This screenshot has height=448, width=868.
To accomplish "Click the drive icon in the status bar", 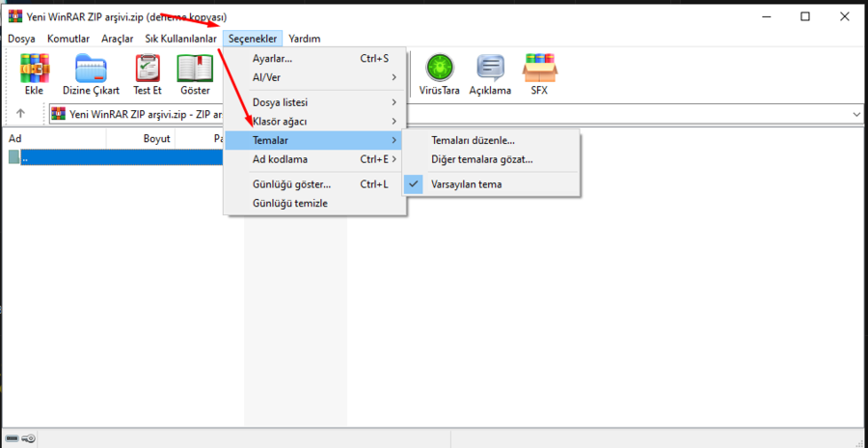I will (x=13, y=438).
